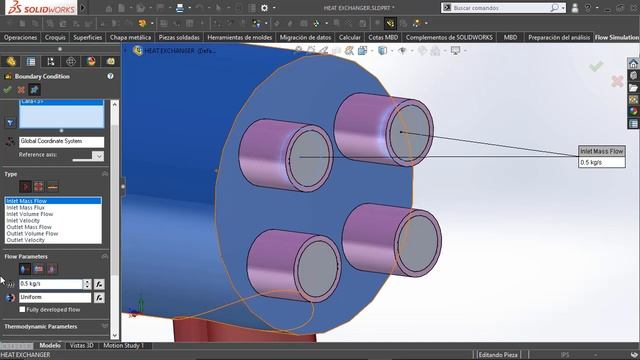Click the confirmation corner green checkmark
This screenshot has width=640, height=360.
[596, 66]
